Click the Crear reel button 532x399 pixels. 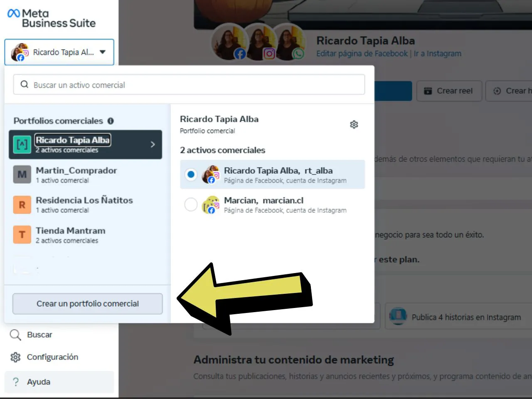(x=449, y=91)
